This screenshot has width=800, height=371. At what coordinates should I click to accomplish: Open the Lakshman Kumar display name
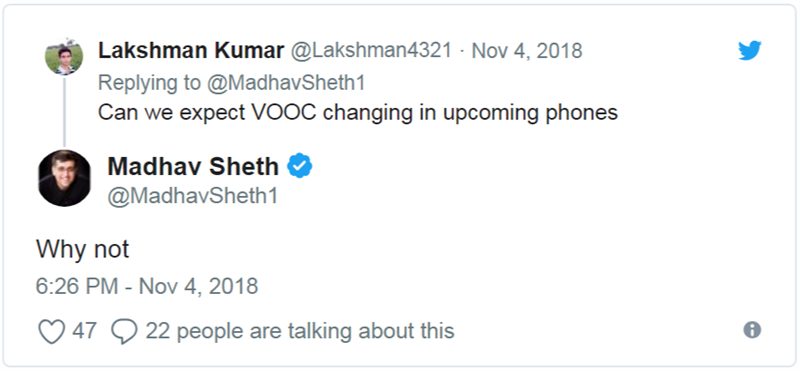click(191, 51)
